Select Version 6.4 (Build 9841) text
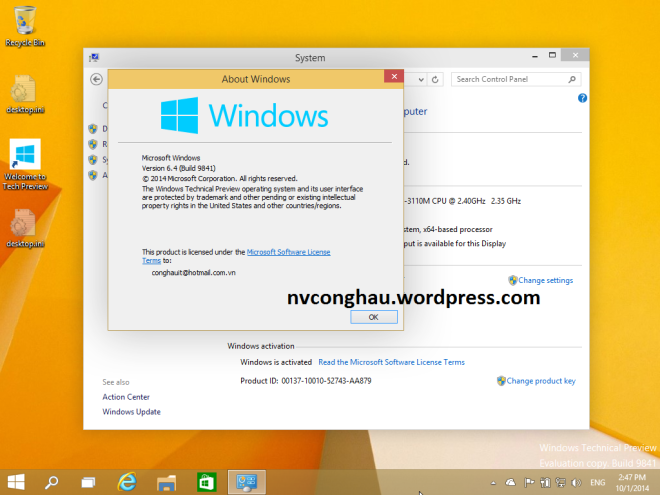This screenshot has height=495, width=660. pos(178,168)
